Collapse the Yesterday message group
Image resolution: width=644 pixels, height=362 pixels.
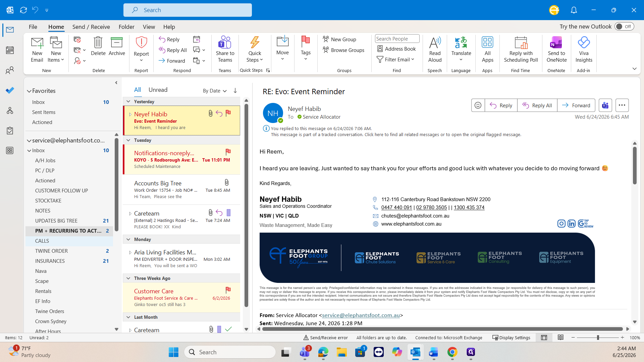[128, 102]
